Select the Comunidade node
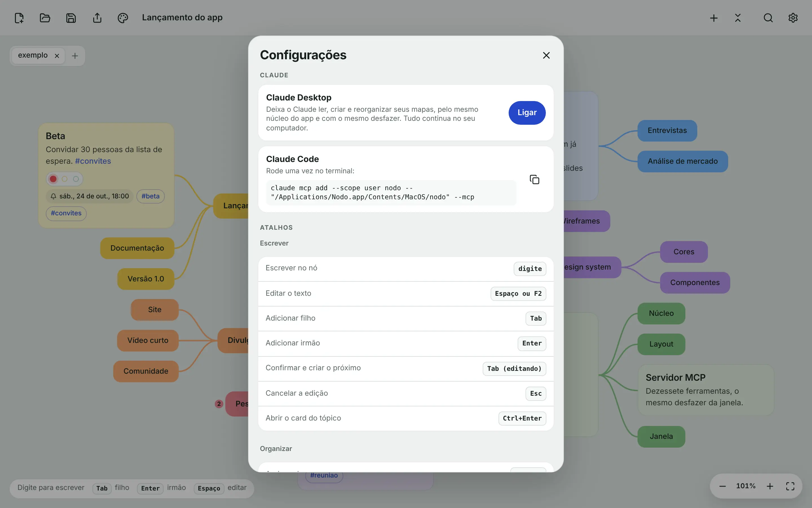The image size is (812, 508). (145, 371)
